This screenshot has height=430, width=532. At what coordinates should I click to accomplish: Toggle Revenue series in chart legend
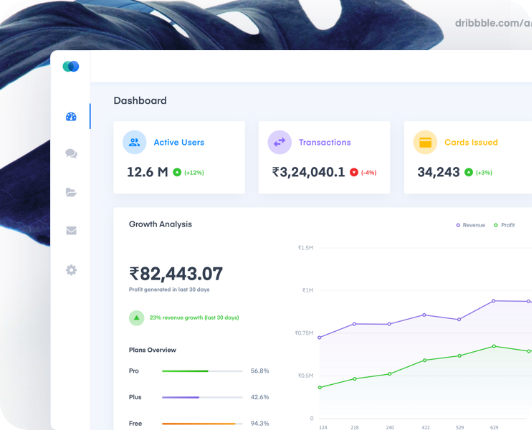tap(470, 225)
